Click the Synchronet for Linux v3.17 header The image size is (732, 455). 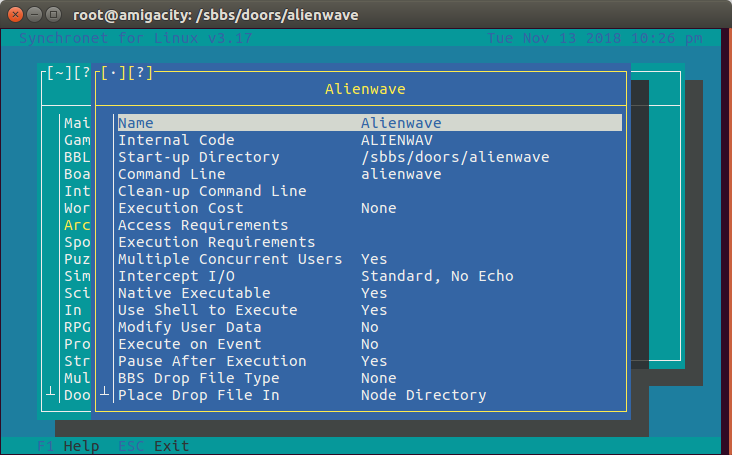point(135,38)
